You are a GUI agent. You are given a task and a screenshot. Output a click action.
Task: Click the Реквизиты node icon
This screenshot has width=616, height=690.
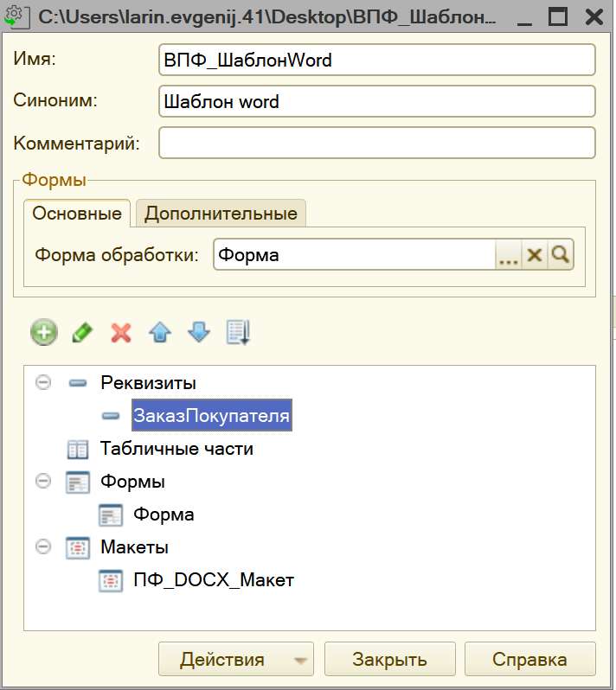78,383
